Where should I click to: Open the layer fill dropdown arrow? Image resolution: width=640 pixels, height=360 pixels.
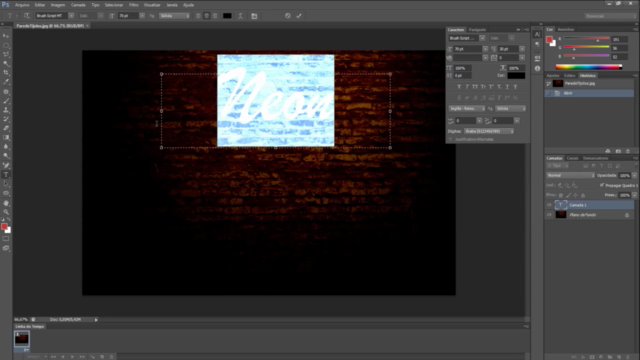(x=634, y=195)
